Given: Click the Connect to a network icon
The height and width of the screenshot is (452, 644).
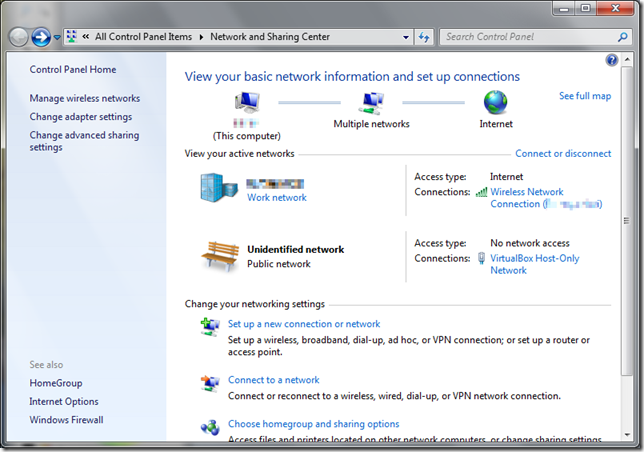Looking at the screenshot, I should click(210, 382).
